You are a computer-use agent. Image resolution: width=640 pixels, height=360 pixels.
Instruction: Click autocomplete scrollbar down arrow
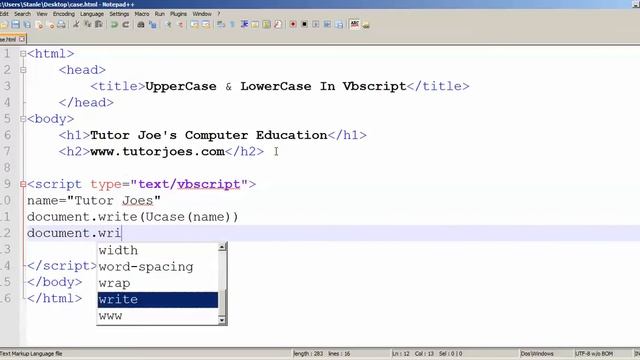tap(222, 320)
